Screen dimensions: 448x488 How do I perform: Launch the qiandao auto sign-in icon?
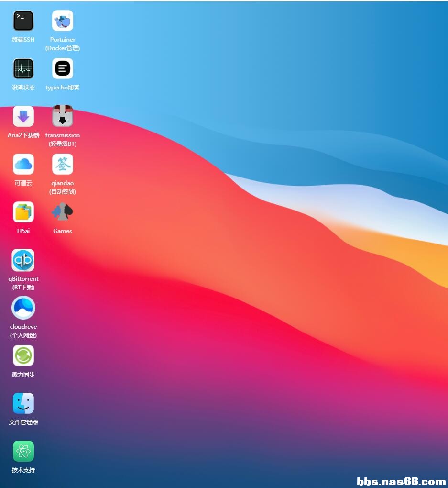[63, 165]
